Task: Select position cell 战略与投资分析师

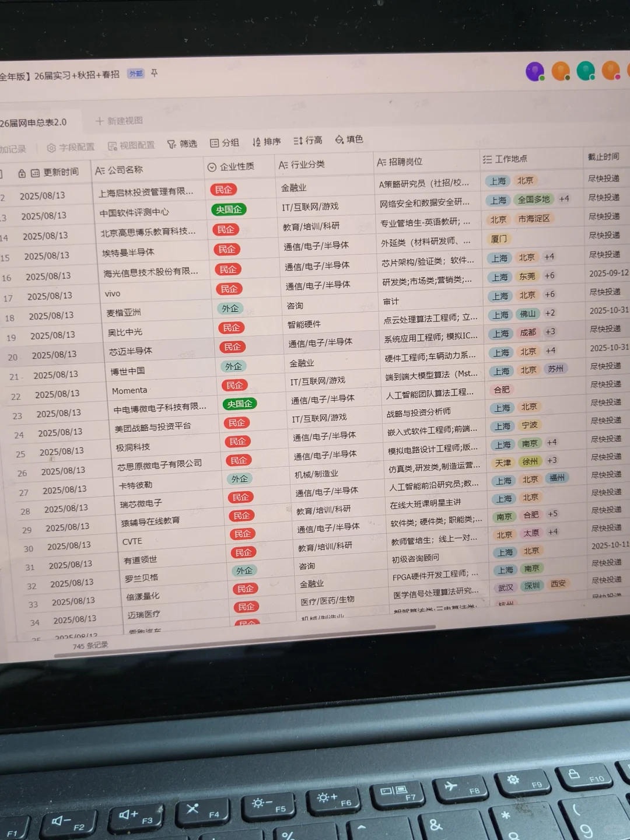Action: 418,412
